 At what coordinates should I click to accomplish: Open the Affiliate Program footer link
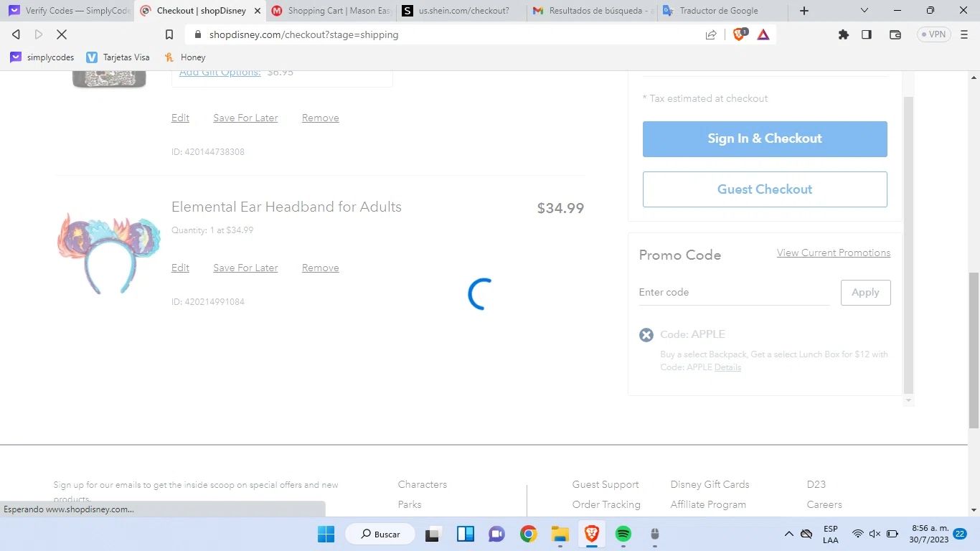708,504
